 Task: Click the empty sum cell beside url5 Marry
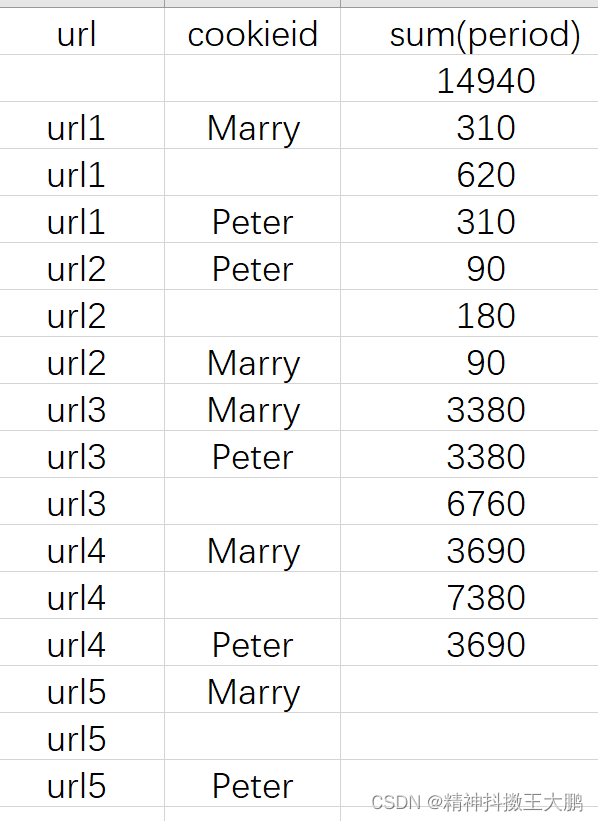click(x=469, y=689)
